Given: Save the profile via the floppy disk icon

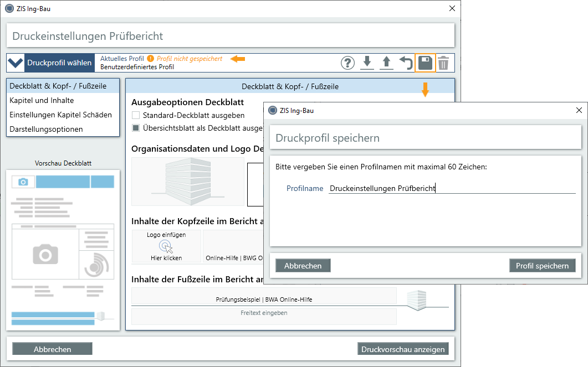Looking at the screenshot, I should coord(425,63).
